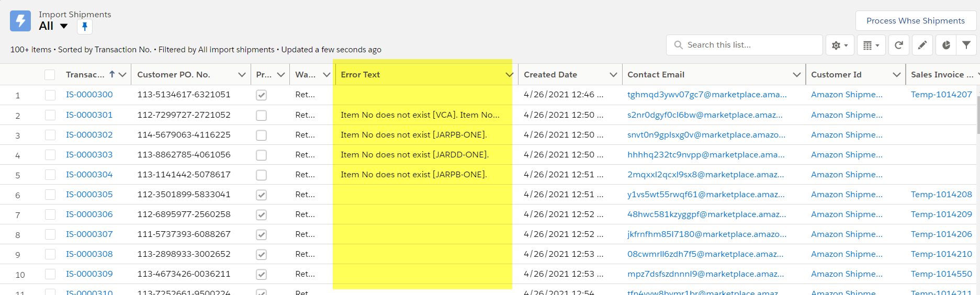Select the row checkbox for IS-0000305

tap(50, 195)
